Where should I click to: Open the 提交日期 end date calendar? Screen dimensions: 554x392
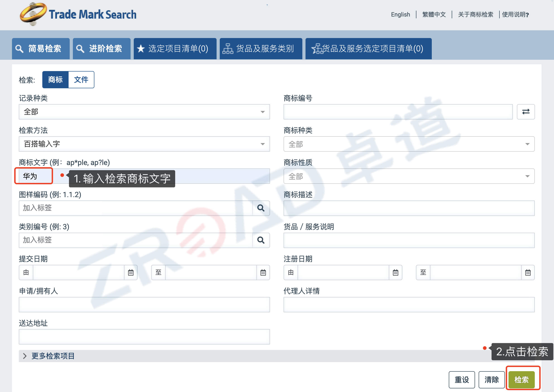[x=263, y=272]
